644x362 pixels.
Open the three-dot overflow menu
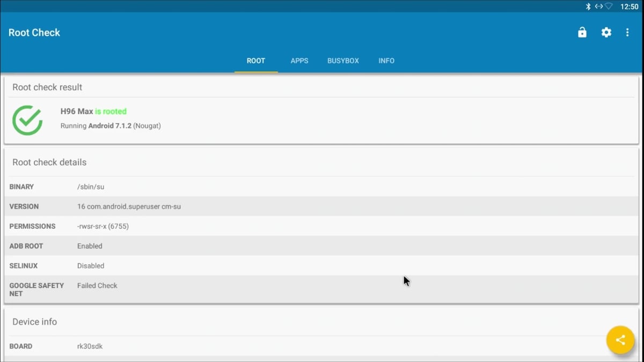click(627, 32)
